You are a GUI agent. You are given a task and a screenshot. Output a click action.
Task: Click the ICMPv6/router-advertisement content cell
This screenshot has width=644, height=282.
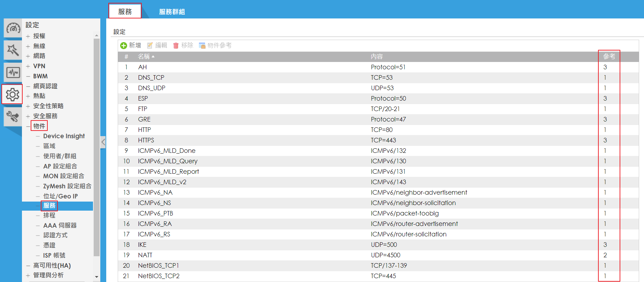click(414, 224)
